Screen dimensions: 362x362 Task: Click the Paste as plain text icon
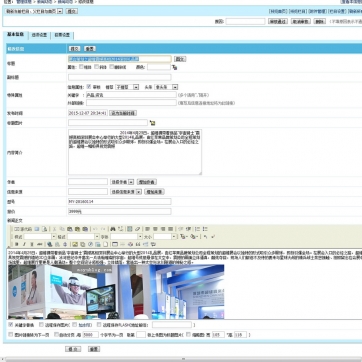77,229
